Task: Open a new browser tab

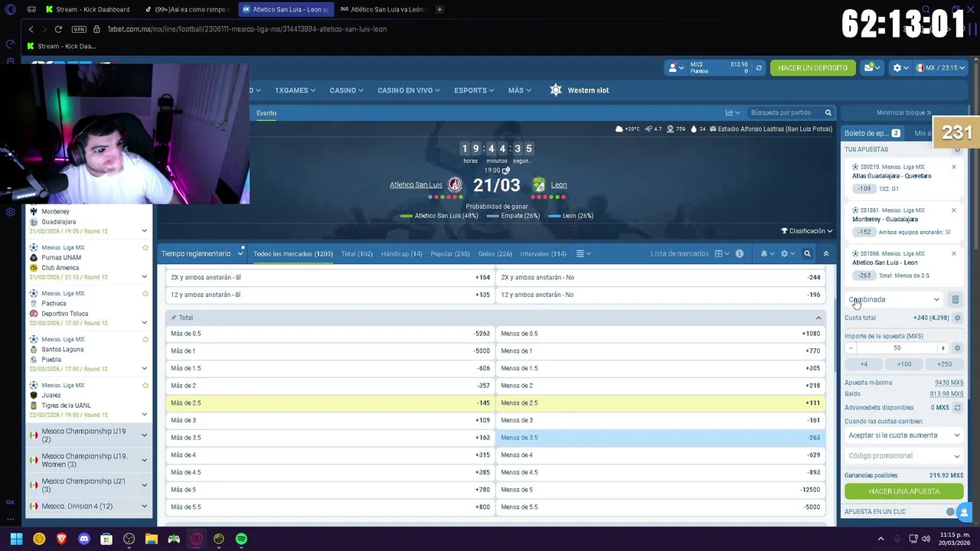Action: (x=439, y=9)
